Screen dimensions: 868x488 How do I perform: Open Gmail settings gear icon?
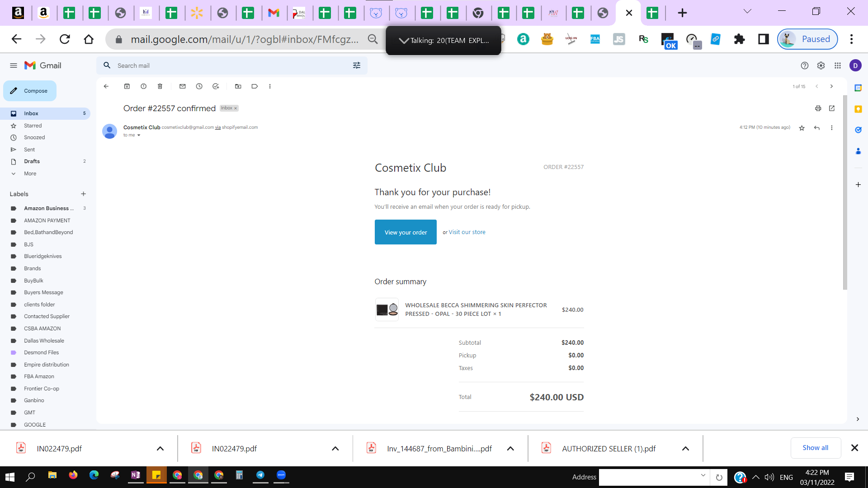pyautogui.click(x=821, y=66)
